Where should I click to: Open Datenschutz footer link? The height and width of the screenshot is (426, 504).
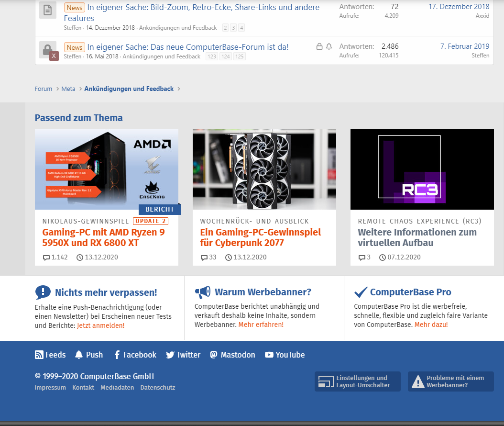pos(158,387)
